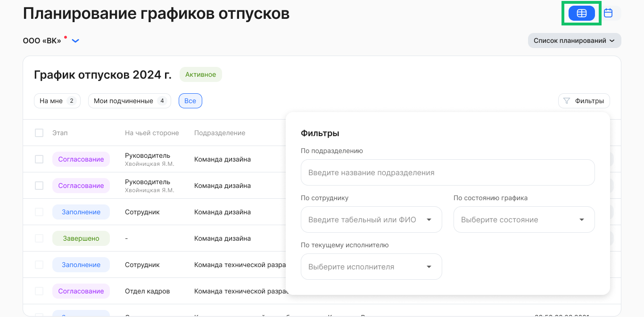
Task: Select the На мне tab
Action: [57, 101]
